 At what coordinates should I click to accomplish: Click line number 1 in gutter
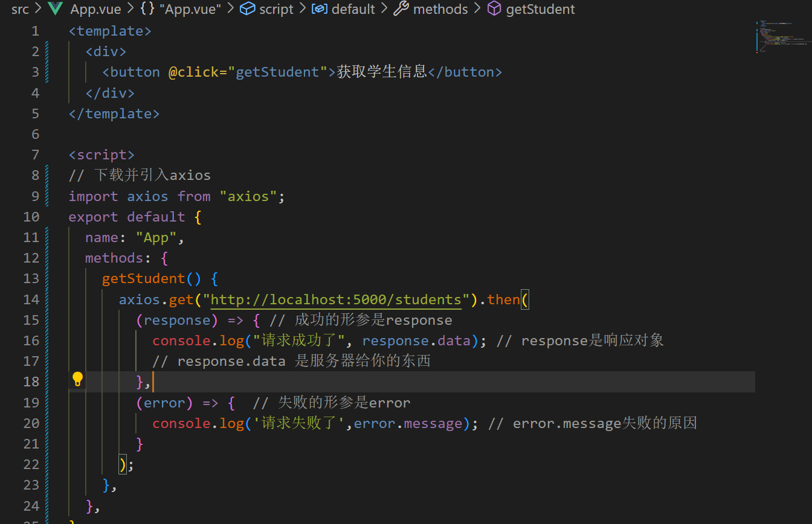pyautogui.click(x=35, y=31)
